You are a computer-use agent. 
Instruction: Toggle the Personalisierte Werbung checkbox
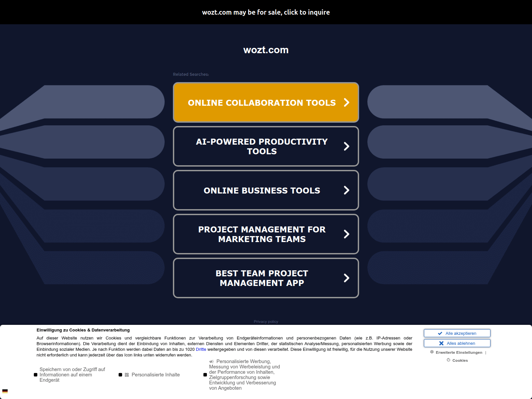coord(205,375)
